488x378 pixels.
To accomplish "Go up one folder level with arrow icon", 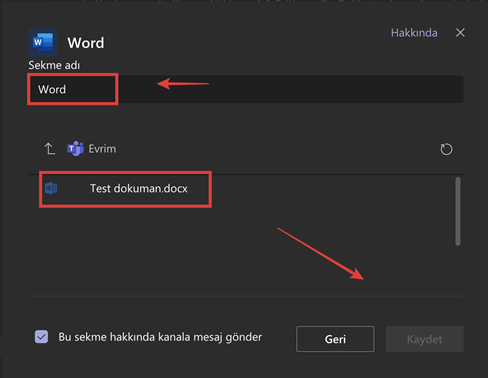I will [x=50, y=149].
